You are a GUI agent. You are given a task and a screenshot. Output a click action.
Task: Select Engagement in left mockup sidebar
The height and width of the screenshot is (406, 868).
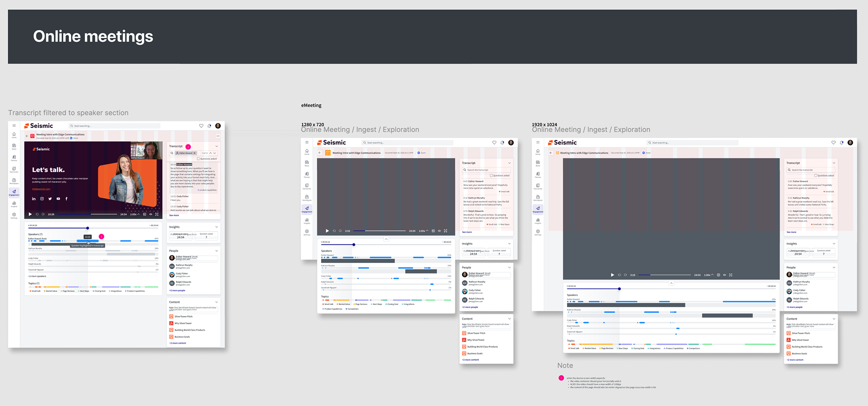click(14, 192)
